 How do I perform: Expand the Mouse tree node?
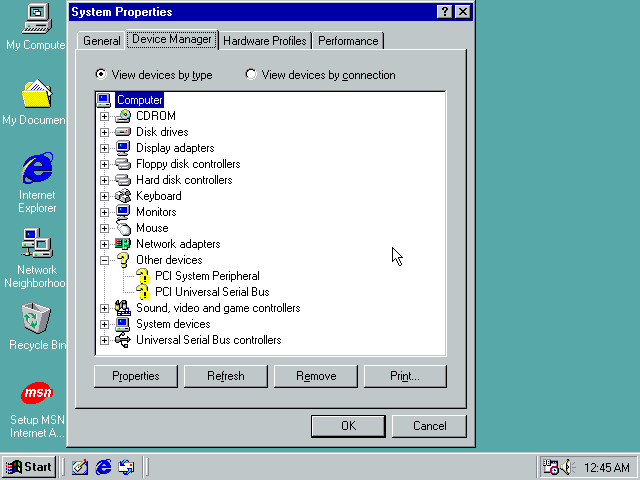(104, 228)
